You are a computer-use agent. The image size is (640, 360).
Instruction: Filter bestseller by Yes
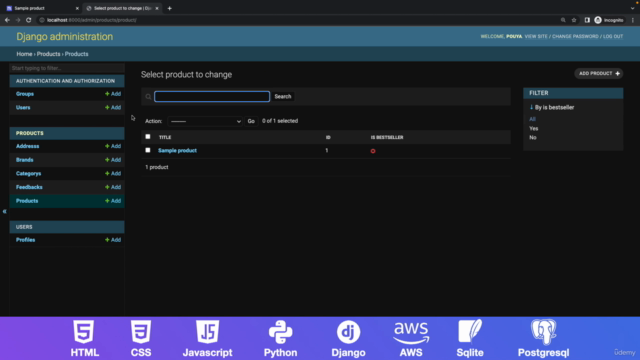click(533, 129)
